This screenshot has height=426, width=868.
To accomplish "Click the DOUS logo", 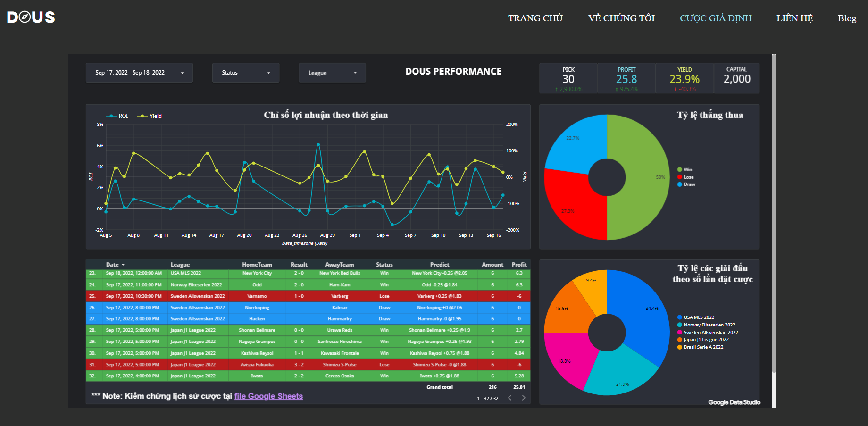I will tap(31, 17).
